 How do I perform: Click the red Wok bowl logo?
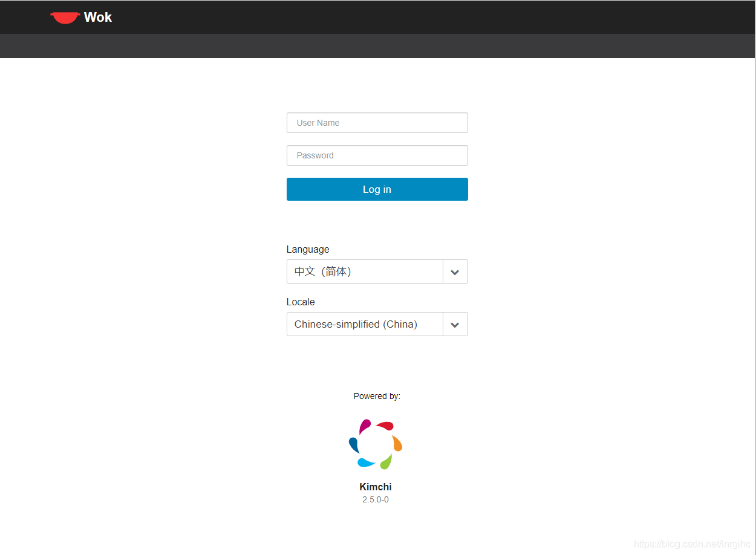point(65,18)
